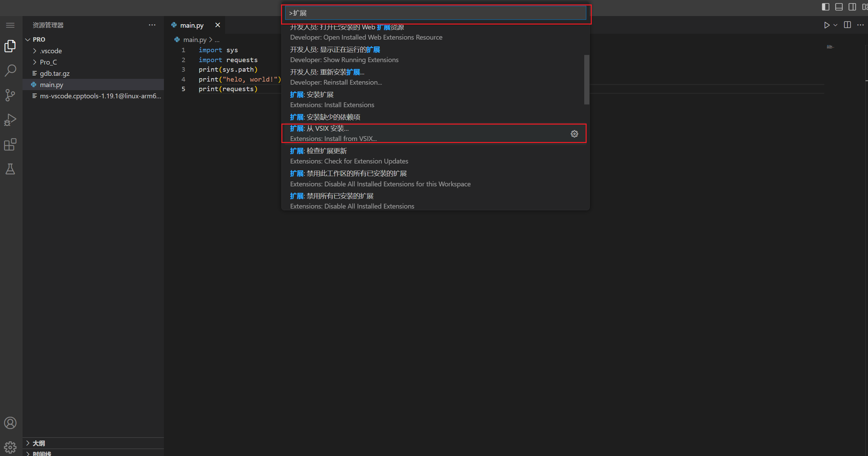
Task: Open the Testing flask view
Action: (10, 169)
